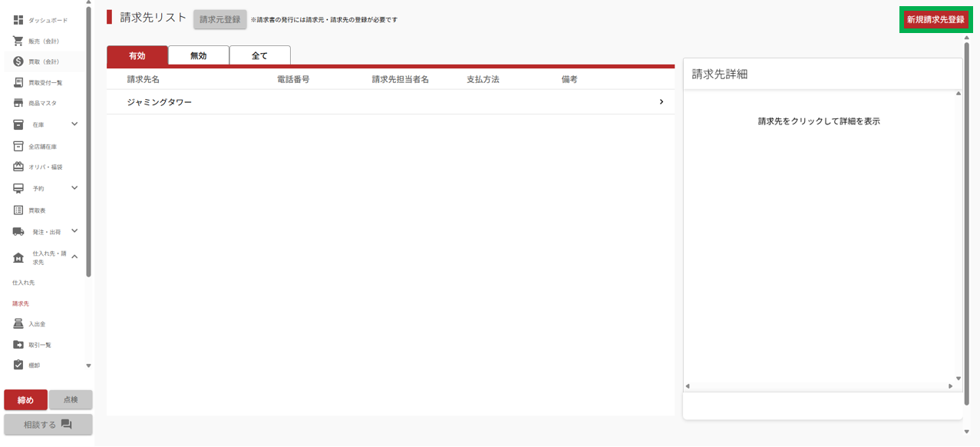The height and width of the screenshot is (447, 980).
Task: Click the 買取（会計） dollar icon
Action: click(18, 61)
